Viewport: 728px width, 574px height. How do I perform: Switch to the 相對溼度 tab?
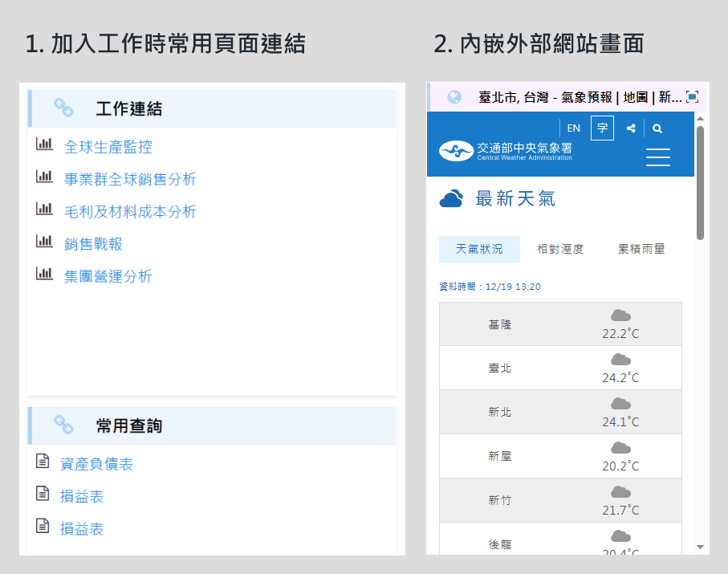560,250
